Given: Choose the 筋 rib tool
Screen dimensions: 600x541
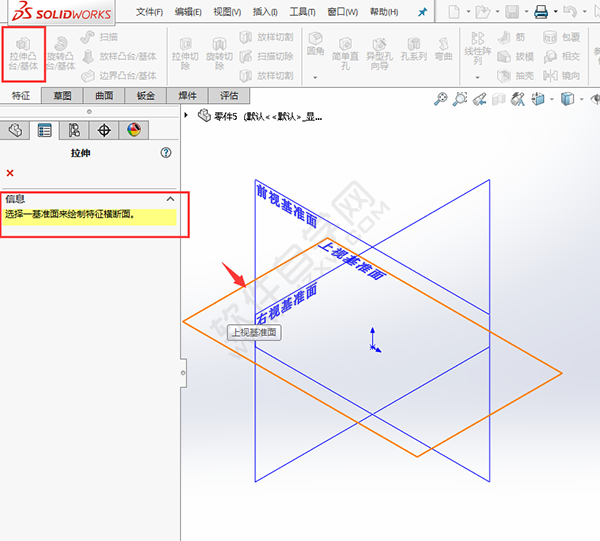Looking at the screenshot, I should [x=512, y=37].
